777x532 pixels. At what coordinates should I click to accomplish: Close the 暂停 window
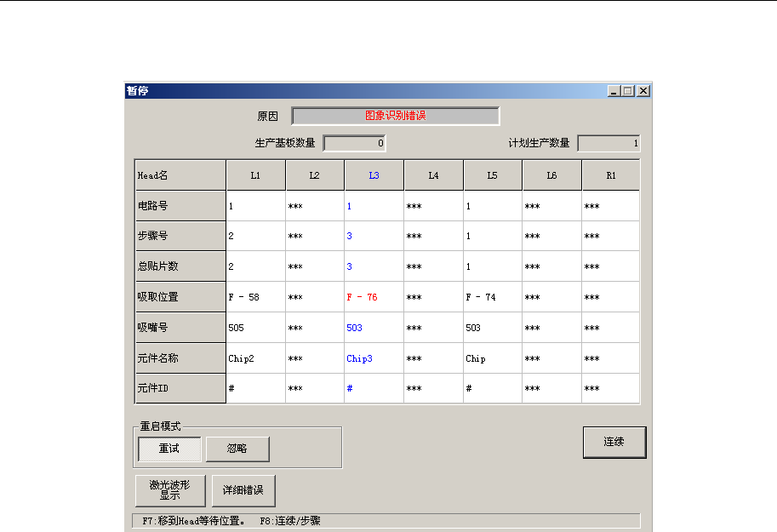click(x=643, y=91)
